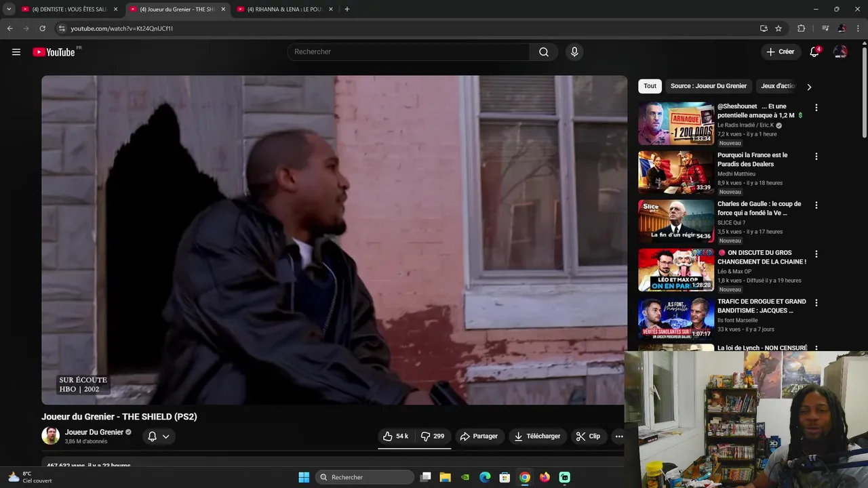Open Charles de Gaulle video thumbnail
868x488 pixels.
[x=676, y=221]
